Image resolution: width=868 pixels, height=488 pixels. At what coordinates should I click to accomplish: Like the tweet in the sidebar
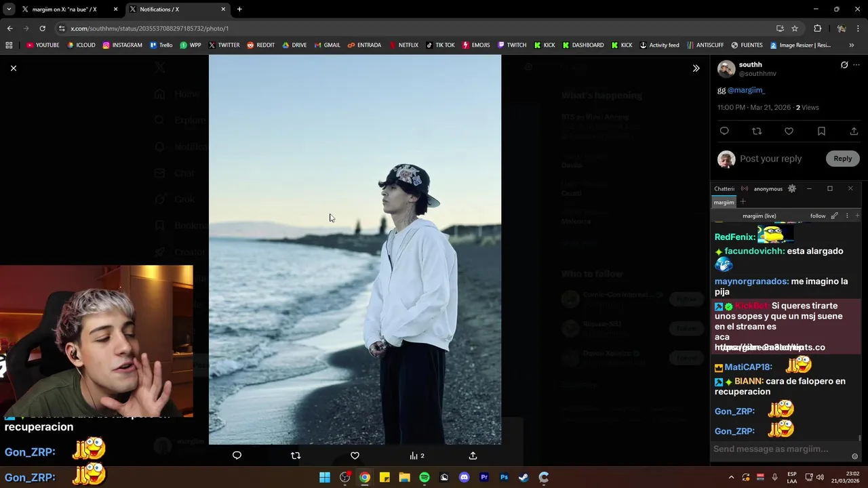click(x=789, y=131)
